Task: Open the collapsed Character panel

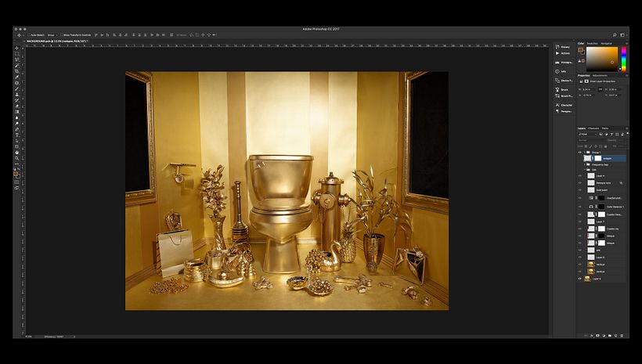Action: coord(564,105)
